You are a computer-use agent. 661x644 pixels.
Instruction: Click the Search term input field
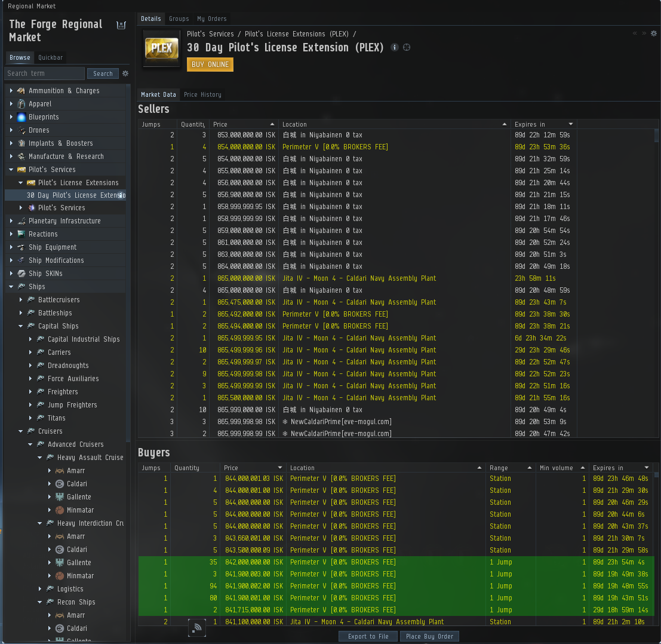pos(44,73)
